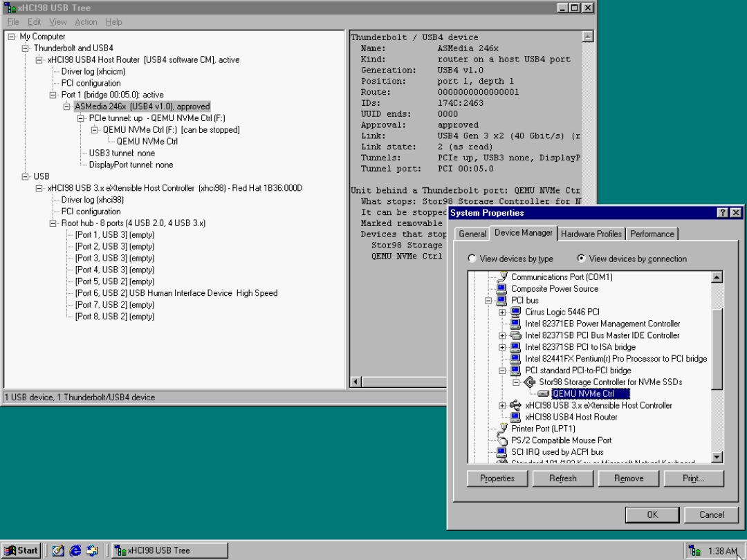Collapse the Root hub - 8 ports node

[x=53, y=223]
